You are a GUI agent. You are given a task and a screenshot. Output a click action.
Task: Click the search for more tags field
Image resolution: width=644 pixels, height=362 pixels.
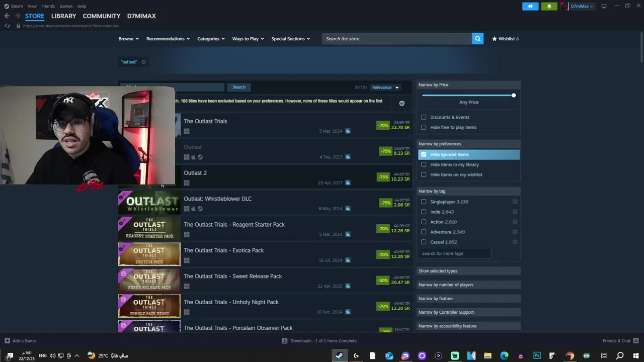pos(454,253)
